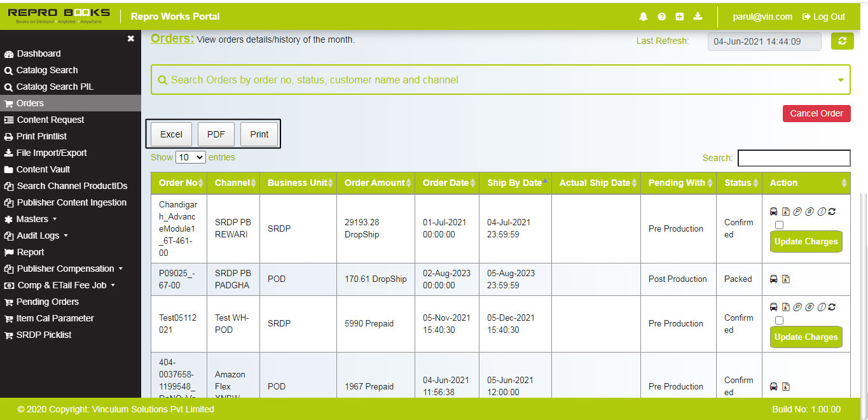Screen dimensions: 868x420
Task: Tick the checkbox in the Chandigarh order row
Action: [x=779, y=225]
